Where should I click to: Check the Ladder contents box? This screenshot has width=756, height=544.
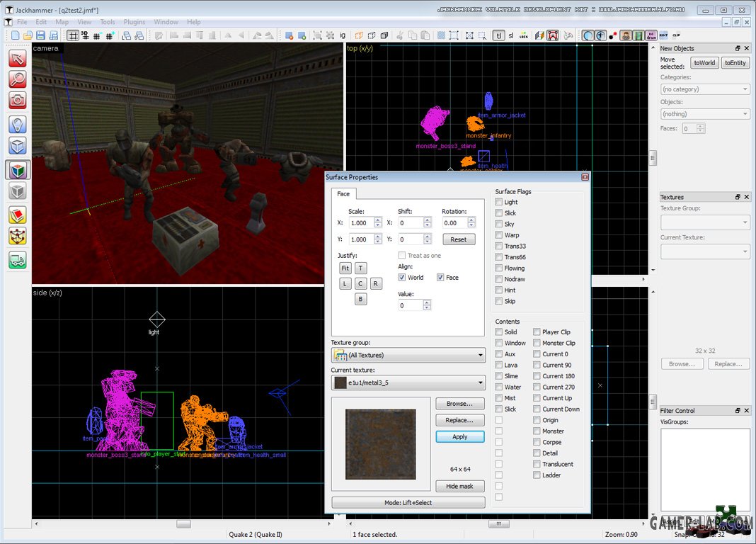click(537, 475)
